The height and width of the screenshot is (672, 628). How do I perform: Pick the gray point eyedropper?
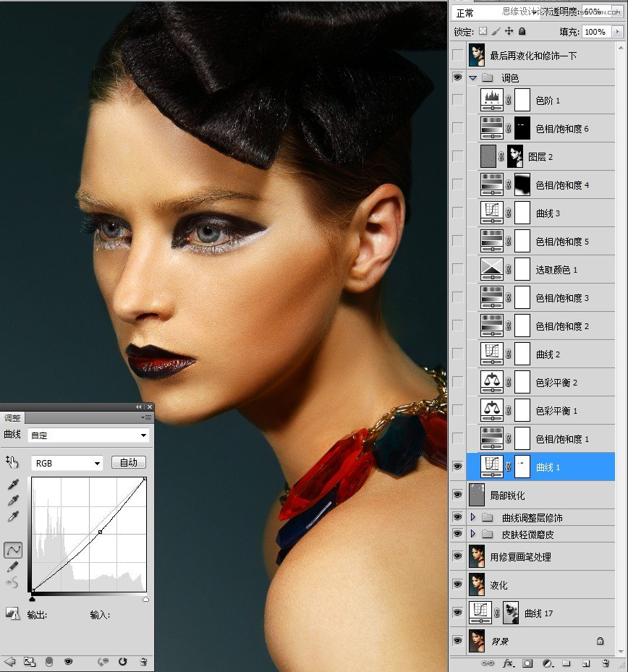tap(13, 501)
